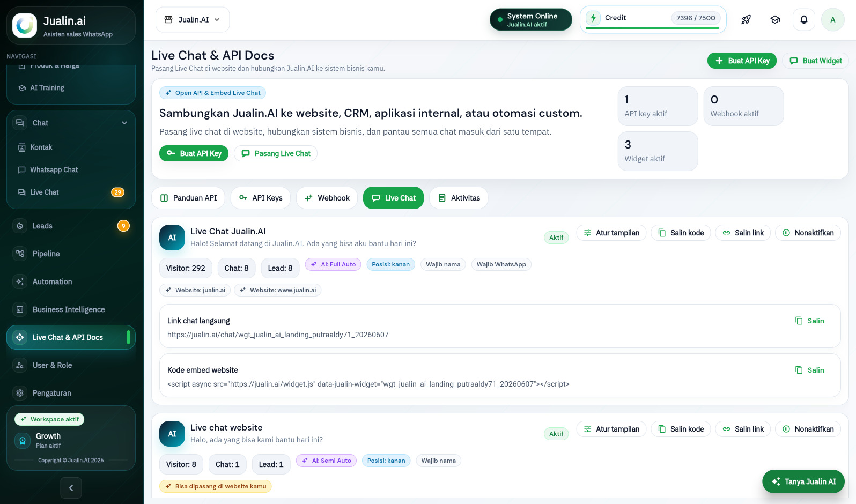Click the System Online status pill
Viewport: 856px width, 504px height.
(531, 20)
